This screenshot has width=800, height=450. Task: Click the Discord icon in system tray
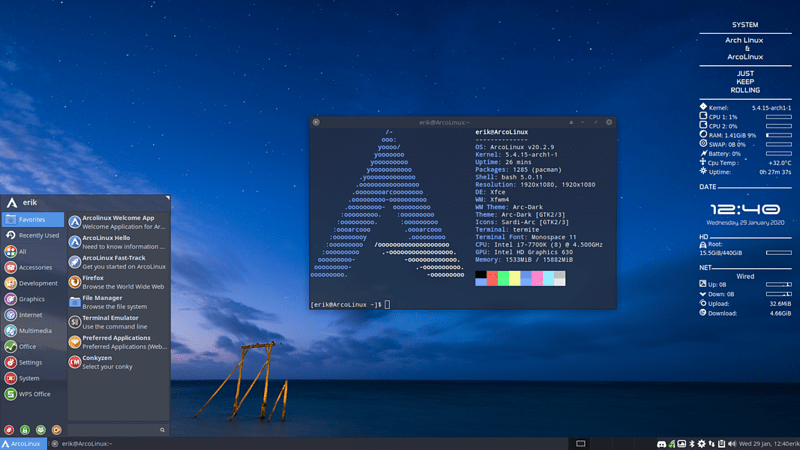point(662,443)
